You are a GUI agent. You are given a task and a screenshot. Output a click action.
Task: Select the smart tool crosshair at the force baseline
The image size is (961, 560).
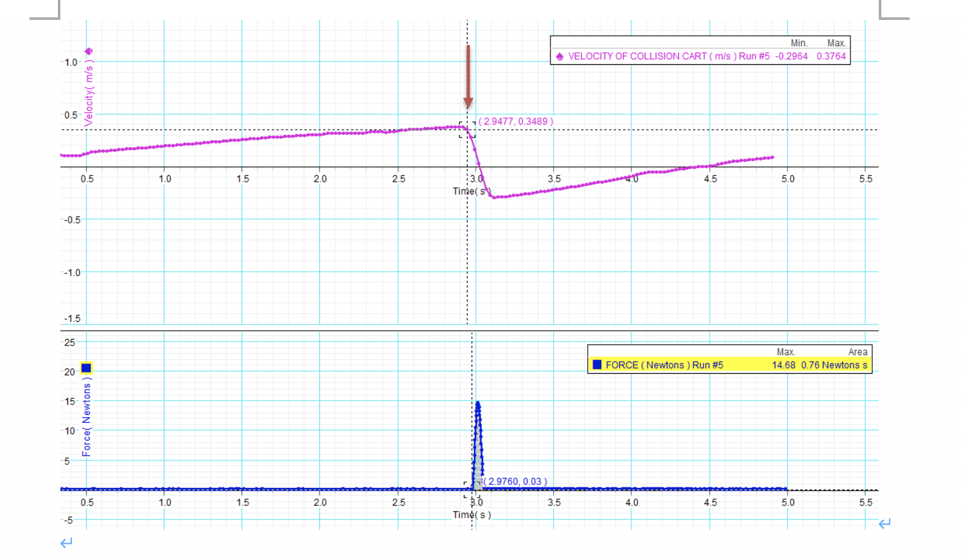[x=472, y=489]
